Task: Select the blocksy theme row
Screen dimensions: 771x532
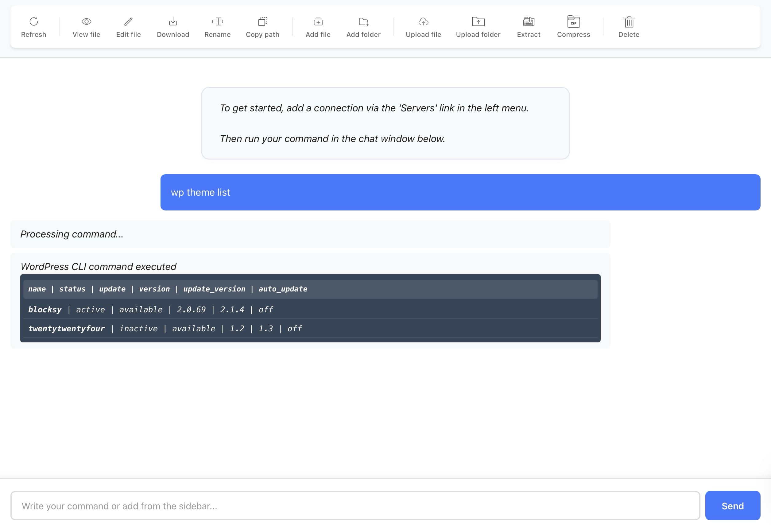Action: (310, 310)
